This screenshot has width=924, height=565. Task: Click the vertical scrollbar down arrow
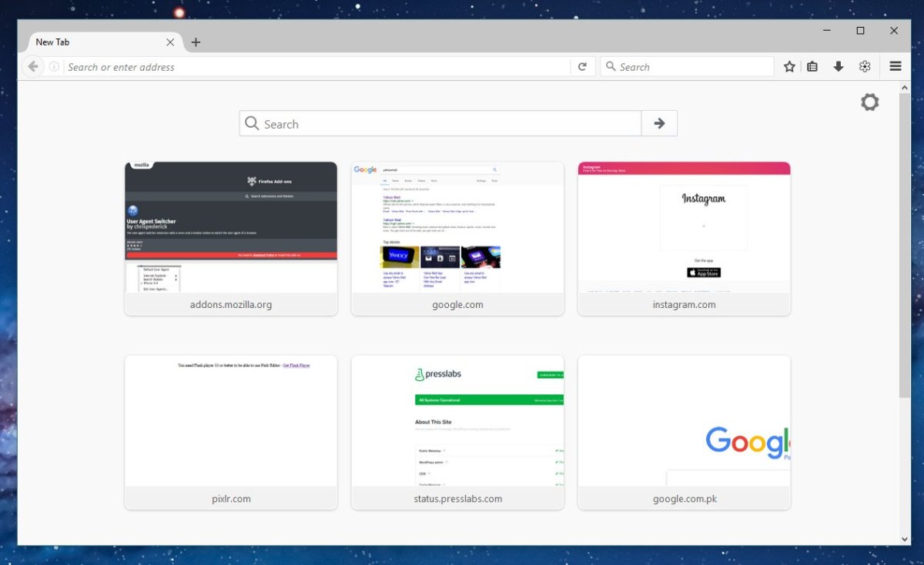tap(904, 539)
